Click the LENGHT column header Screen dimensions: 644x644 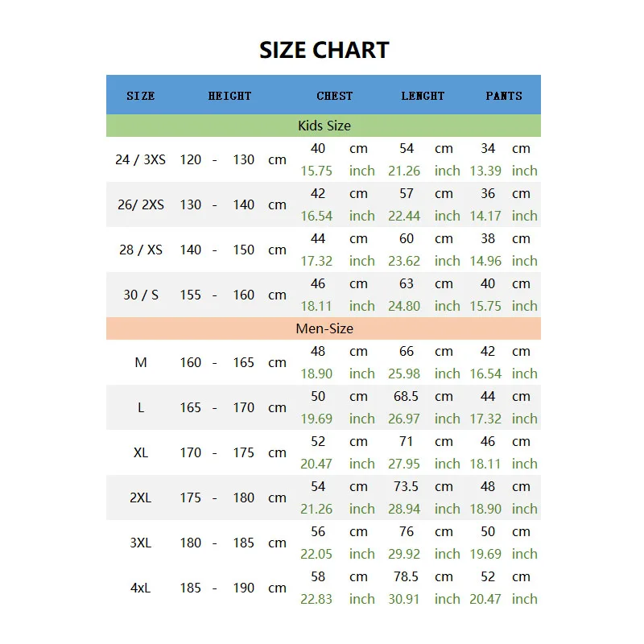[x=423, y=96]
